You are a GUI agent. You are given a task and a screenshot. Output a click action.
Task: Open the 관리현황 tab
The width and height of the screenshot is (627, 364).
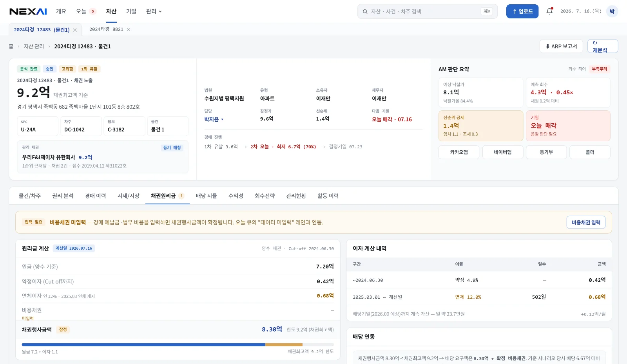click(296, 196)
